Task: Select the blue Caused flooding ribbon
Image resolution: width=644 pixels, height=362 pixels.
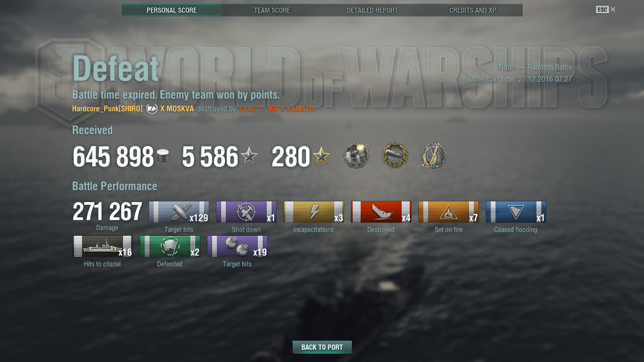Action: (x=516, y=212)
